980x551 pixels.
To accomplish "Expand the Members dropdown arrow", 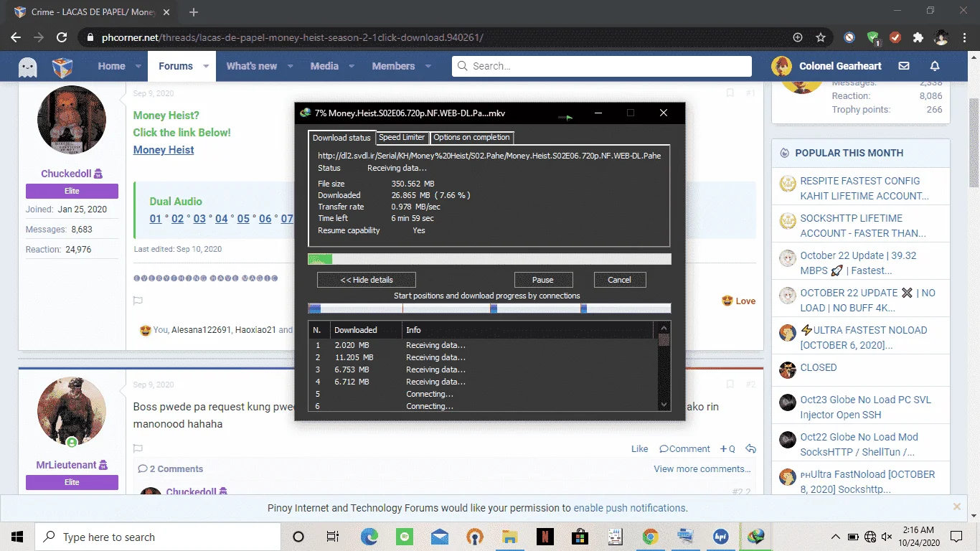I will (x=428, y=66).
